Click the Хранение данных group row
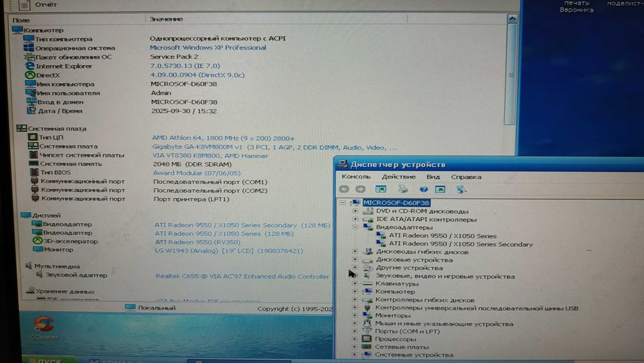 coord(60,291)
